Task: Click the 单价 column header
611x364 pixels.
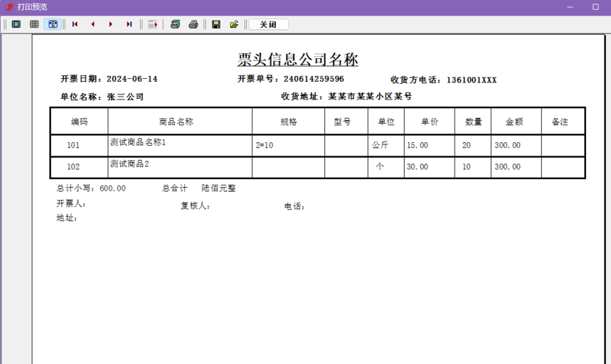Action: coord(430,122)
